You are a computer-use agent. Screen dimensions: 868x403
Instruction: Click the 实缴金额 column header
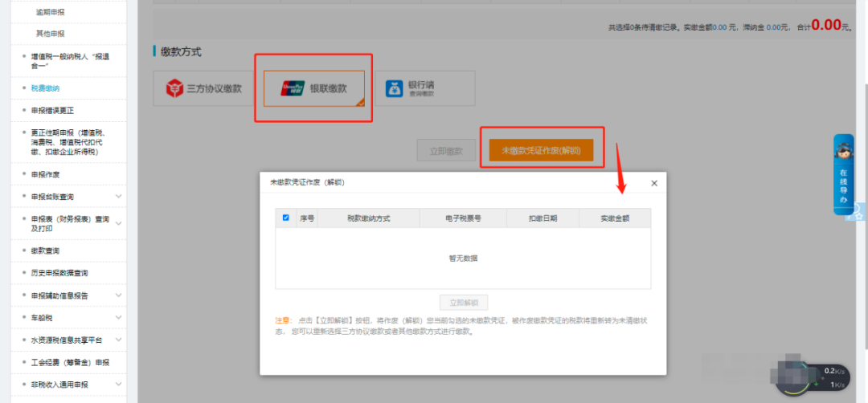point(615,218)
